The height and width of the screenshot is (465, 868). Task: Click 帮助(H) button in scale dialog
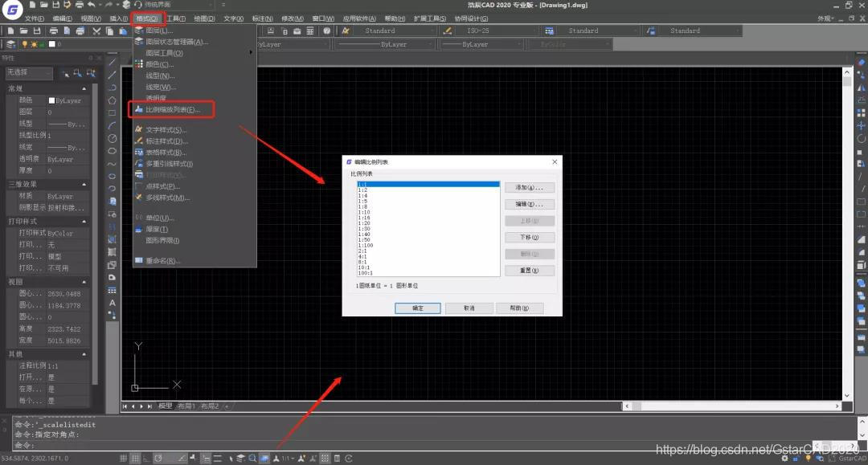(x=519, y=308)
